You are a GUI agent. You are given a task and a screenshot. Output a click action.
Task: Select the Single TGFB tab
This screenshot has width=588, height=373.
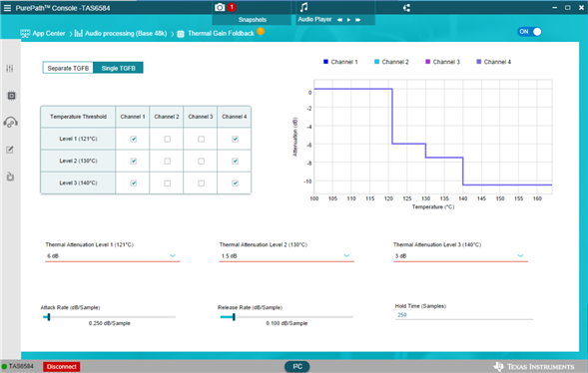[118, 68]
